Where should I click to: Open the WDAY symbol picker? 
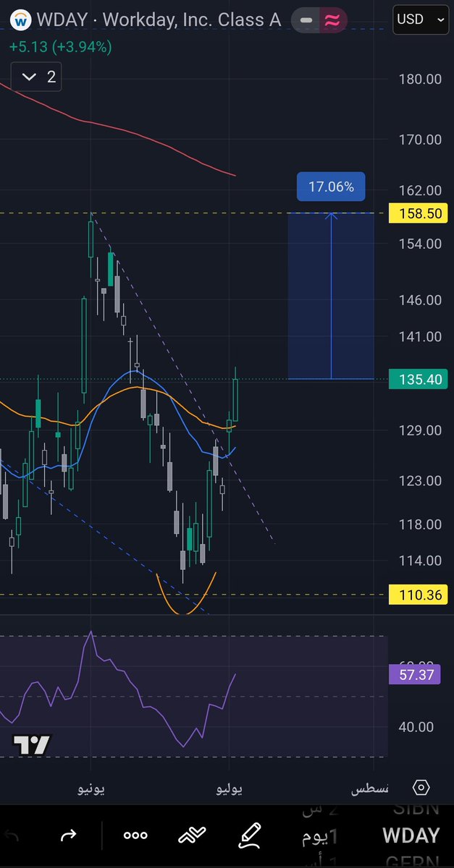point(411,835)
